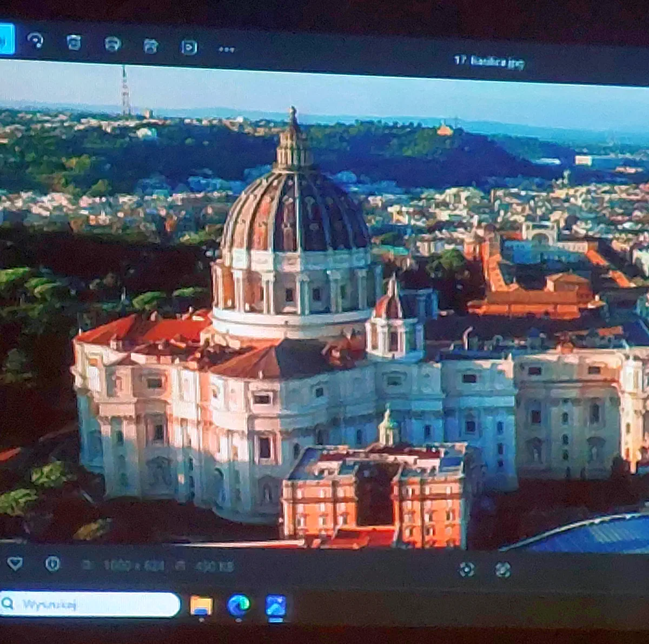
Task: Start the slideshow with the play icon
Action: point(189,48)
